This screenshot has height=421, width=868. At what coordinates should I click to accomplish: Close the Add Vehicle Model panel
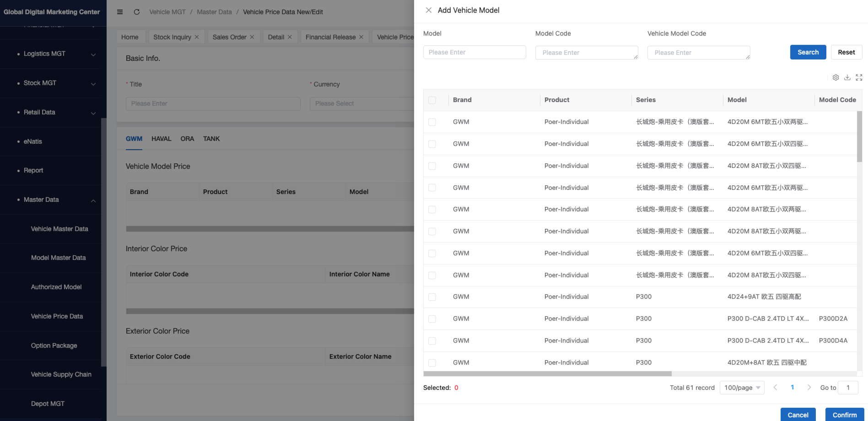pos(428,10)
